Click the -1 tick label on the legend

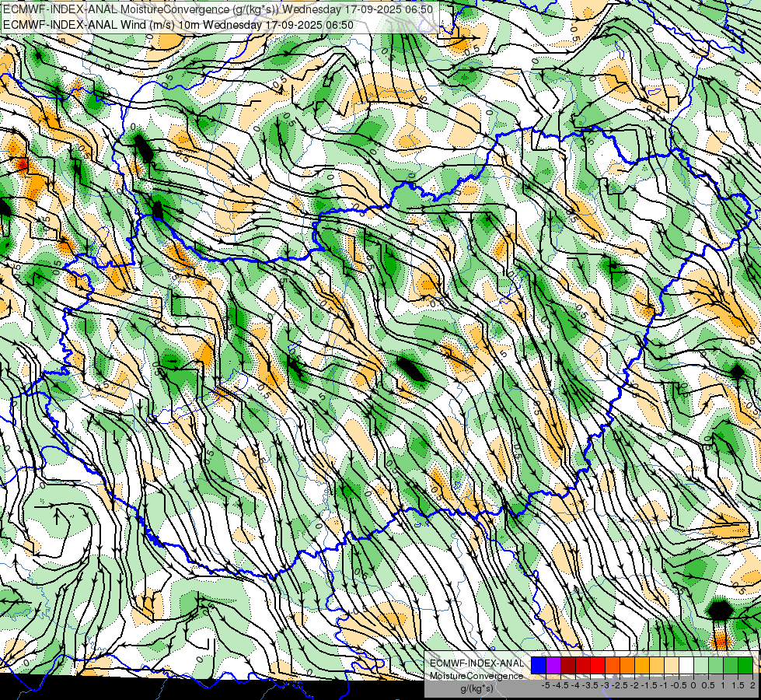664,685
